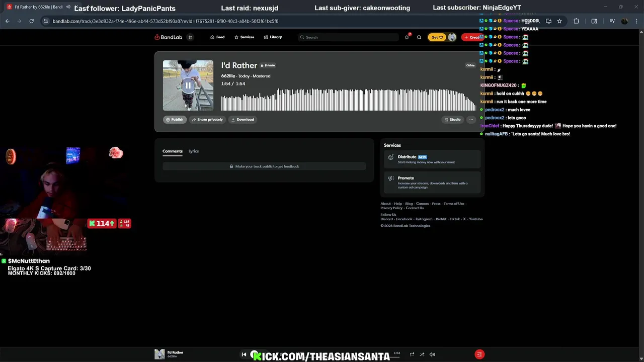
Task: Open notifications bell with badge
Action: [x=407, y=37]
